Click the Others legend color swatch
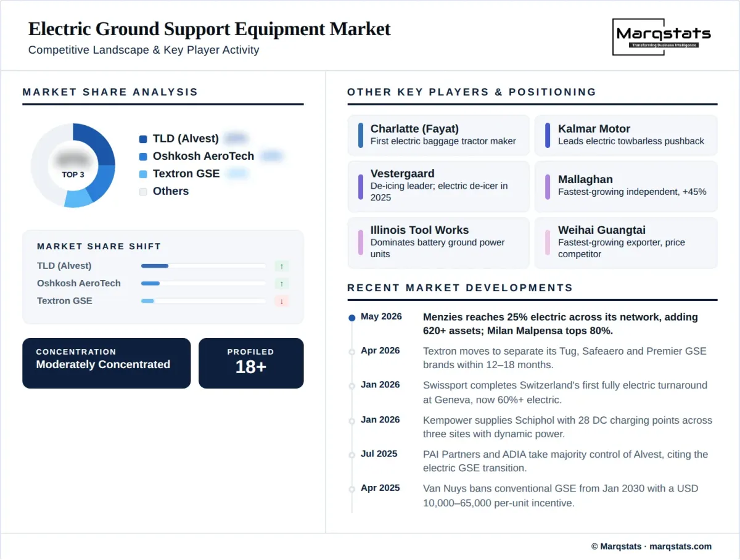 tap(143, 192)
